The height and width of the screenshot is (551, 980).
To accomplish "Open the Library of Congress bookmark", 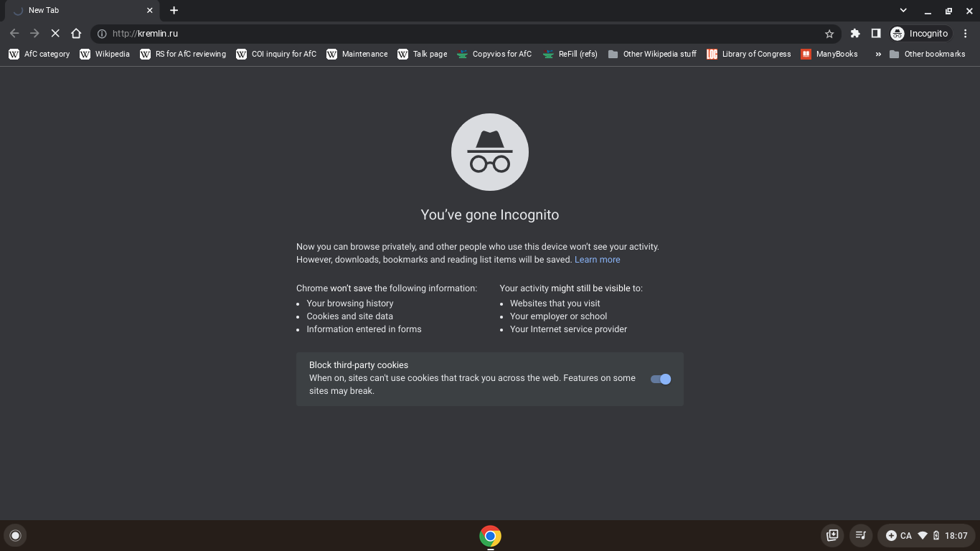I will (748, 54).
